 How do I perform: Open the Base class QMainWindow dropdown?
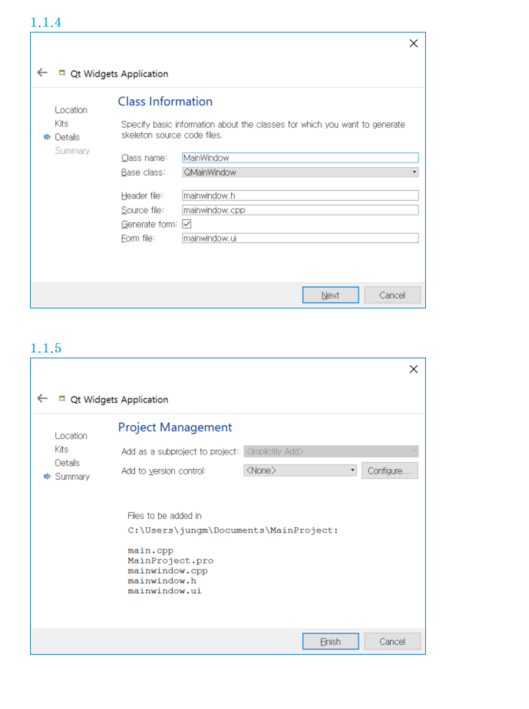[300, 172]
